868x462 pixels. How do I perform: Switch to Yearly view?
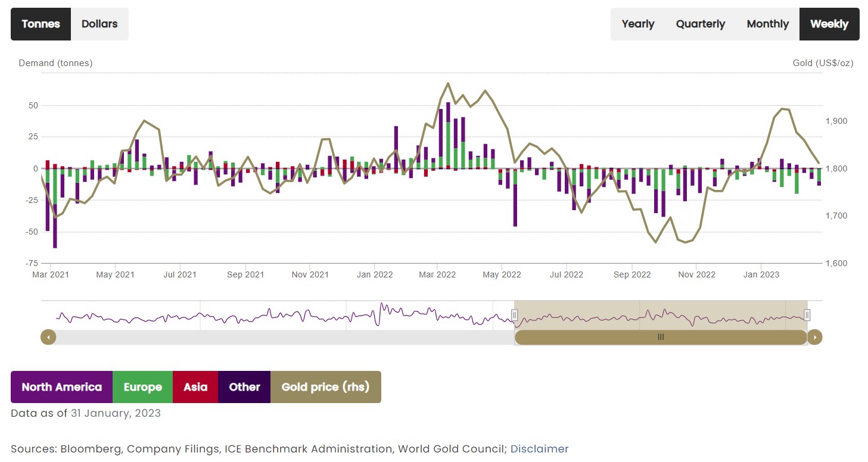(x=637, y=24)
